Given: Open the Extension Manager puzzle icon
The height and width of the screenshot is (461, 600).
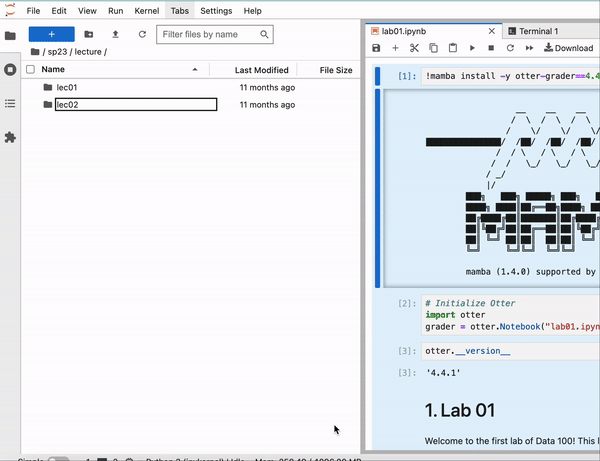Looking at the screenshot, I should pos(10,137).
